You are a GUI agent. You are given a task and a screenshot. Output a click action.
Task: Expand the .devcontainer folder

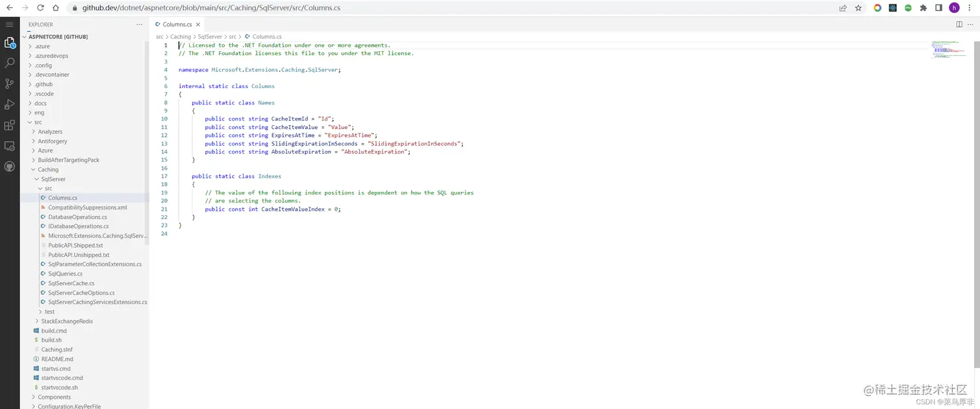coord(85,75)
